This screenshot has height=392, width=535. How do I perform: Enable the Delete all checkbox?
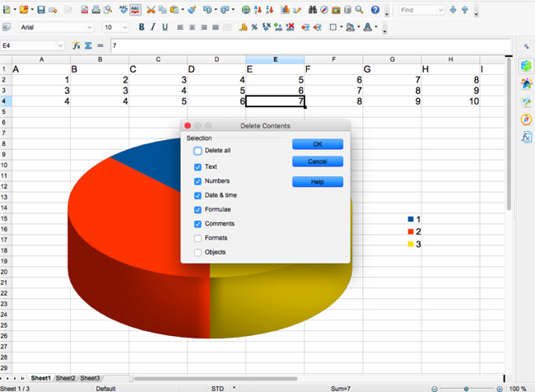tap(198, 151)
